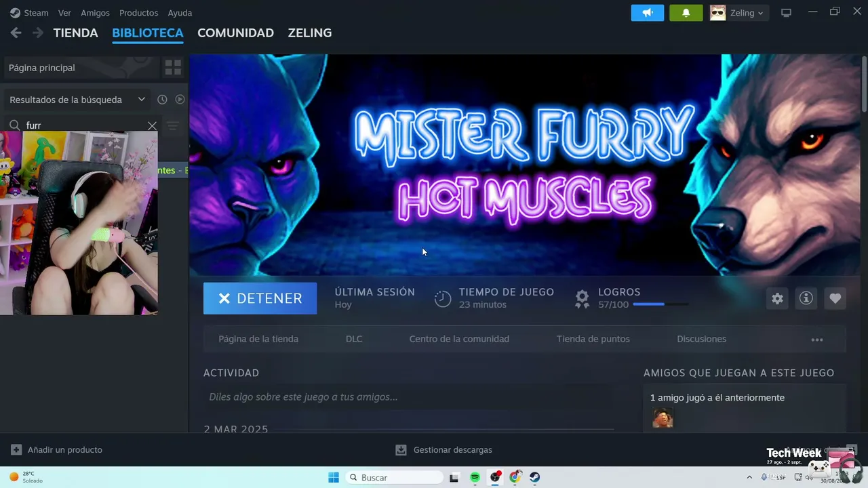868x488 pixels.
Task: Click the page vertical scrollbar
Action: tap(863, 83)
